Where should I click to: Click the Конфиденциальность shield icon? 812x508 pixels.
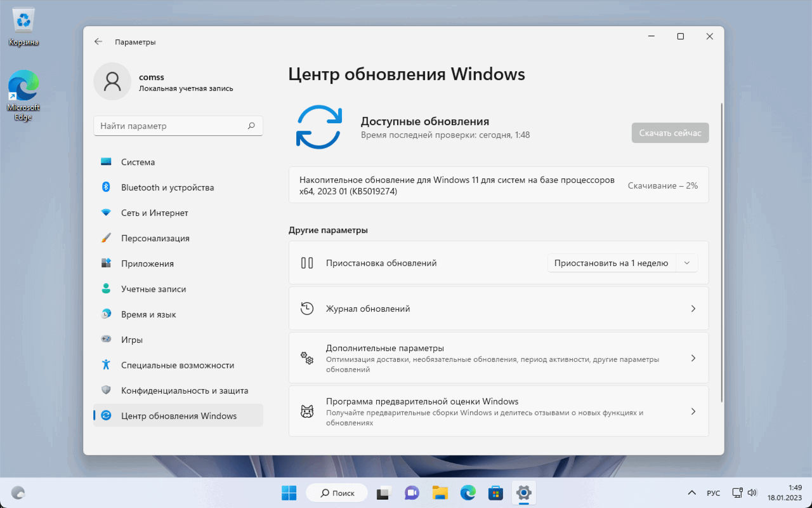pyautogui.click(x=106, y=391)
